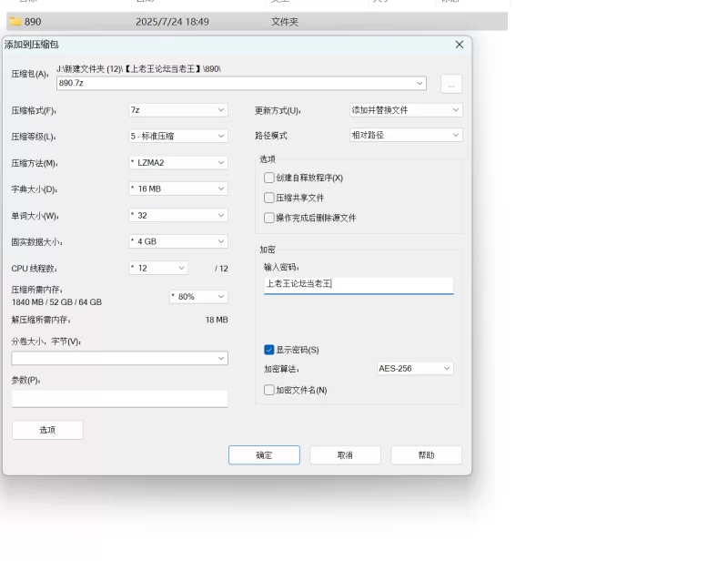Confirm with the 确定 button
Viewport: 728px width, 561px height.
[x=264, y=455]
